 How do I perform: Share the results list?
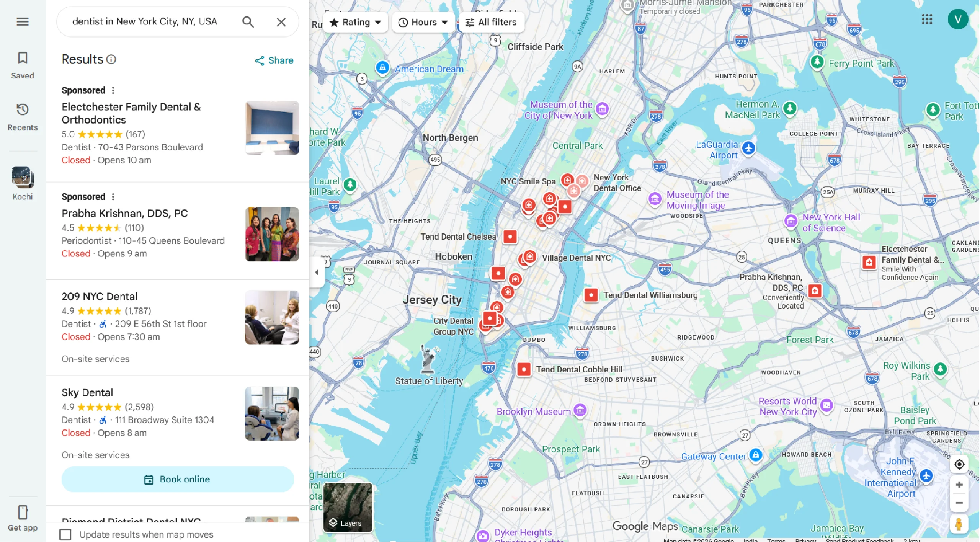point(274,60)
